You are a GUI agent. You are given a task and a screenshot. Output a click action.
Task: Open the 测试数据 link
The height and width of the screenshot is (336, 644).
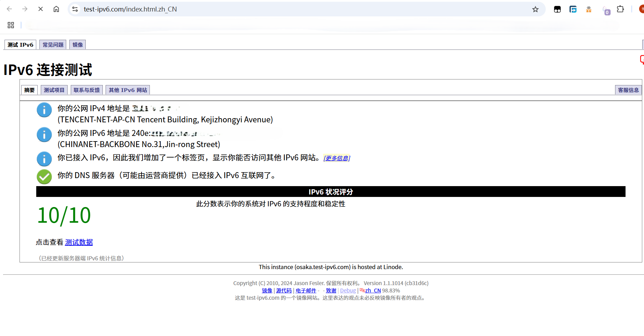(79, 242)
